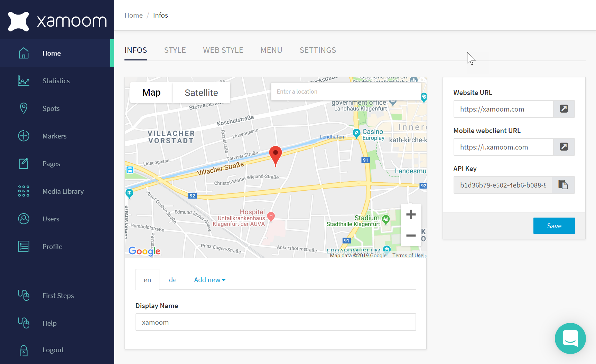The height and width of the screenshot is (364, 596).
Task: Click the Casino Europlay map marker
Action: pos(356,133)
